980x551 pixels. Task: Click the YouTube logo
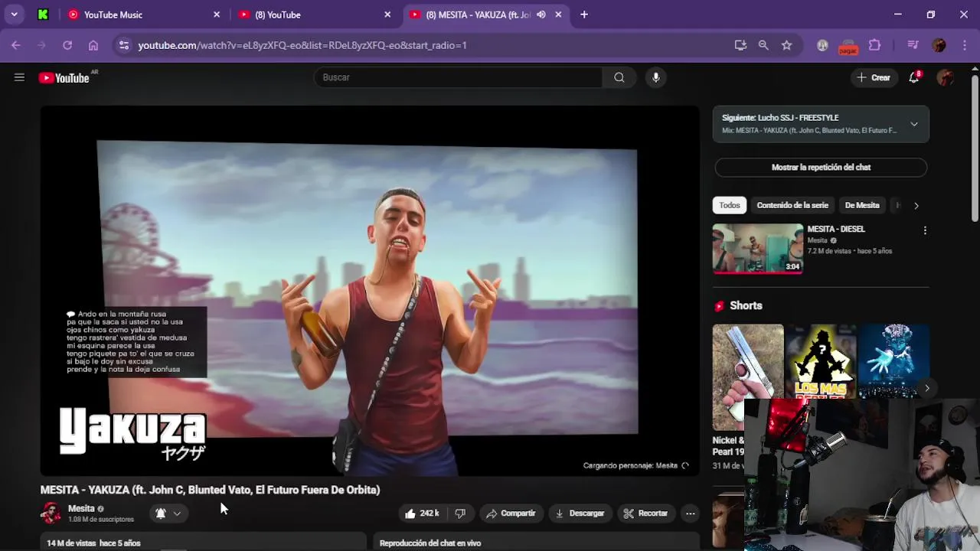point(64,77)
